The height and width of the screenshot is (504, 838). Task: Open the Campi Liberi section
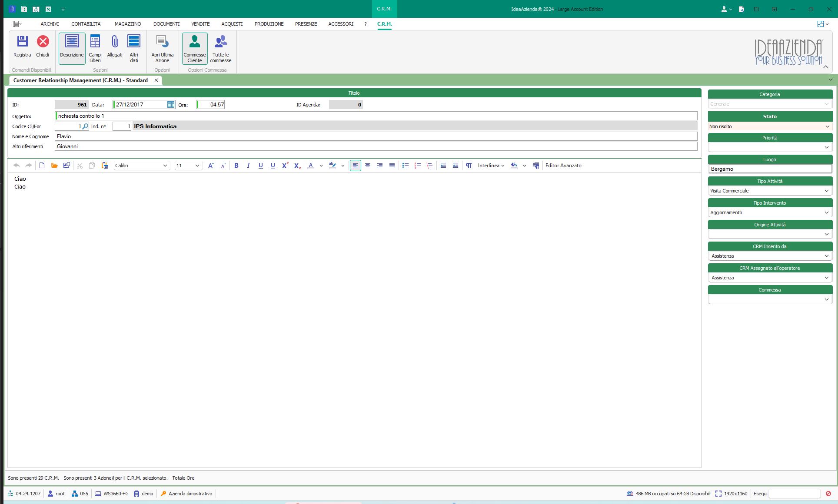(95, 48)
